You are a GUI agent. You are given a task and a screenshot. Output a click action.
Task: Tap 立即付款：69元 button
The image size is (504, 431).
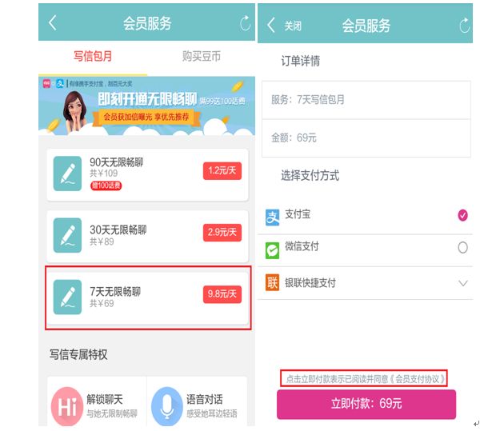pos(366,404)
